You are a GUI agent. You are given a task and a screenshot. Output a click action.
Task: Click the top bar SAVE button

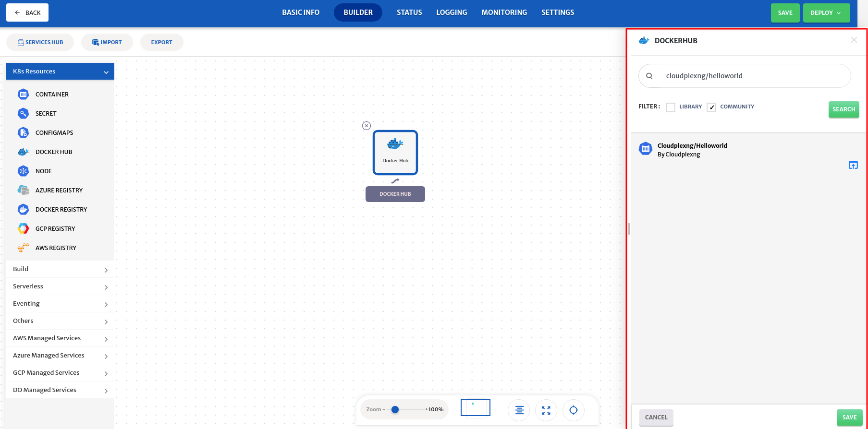point(785,13)
